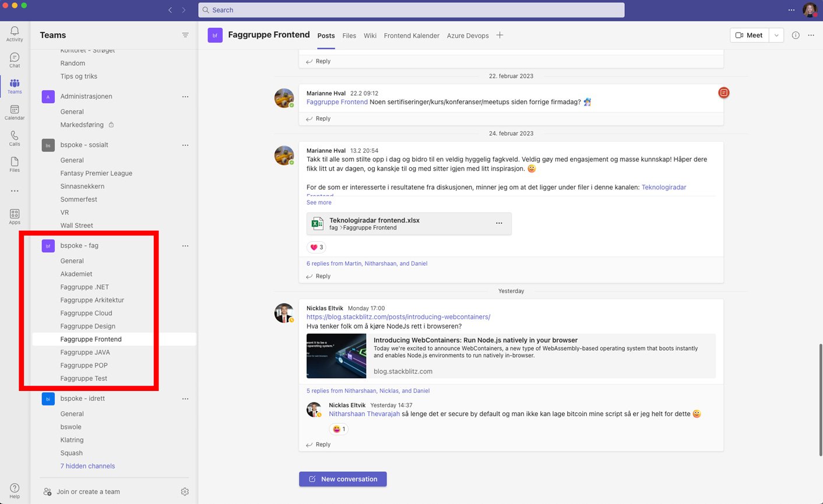Image resolution: width=823 pixels, height=504 pixels.
Task: Open the Activity feed
Action: (x=15, y=34)
